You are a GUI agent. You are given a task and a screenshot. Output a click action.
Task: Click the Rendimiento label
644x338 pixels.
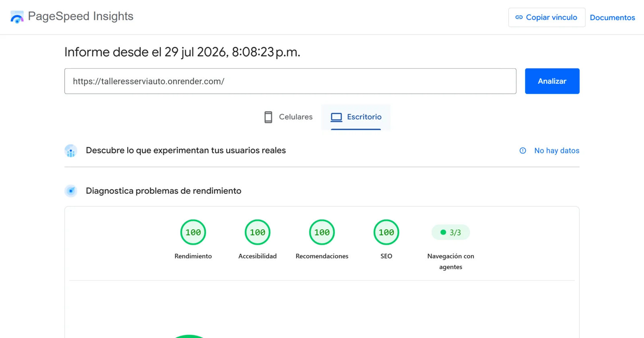(x=193, y=256)
